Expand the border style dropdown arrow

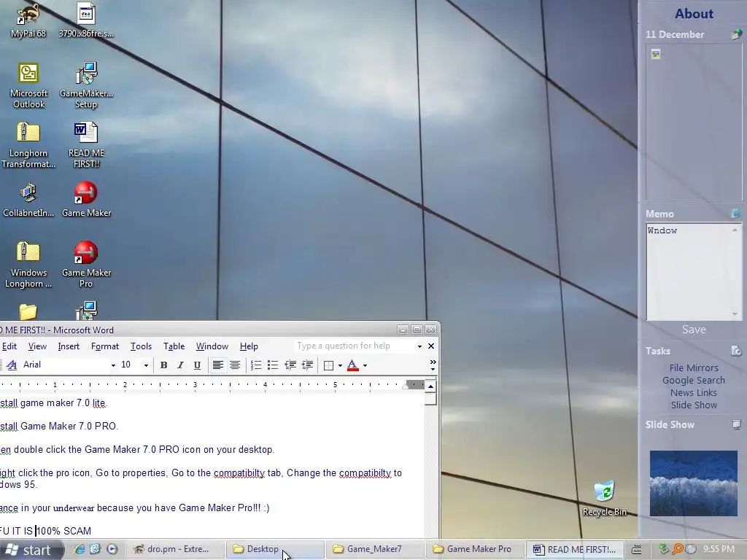[340, 366]
